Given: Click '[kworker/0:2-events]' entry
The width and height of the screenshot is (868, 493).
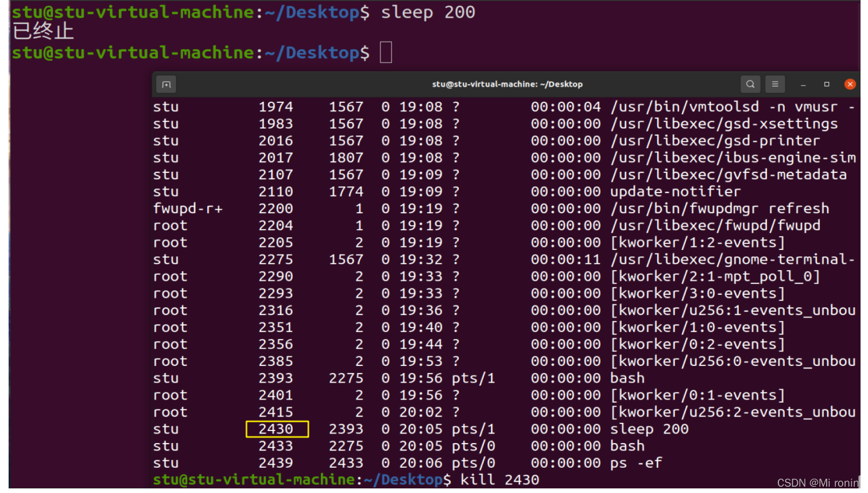Looking at the screenshot, I should pyautogui.click(x=697, y=345).
